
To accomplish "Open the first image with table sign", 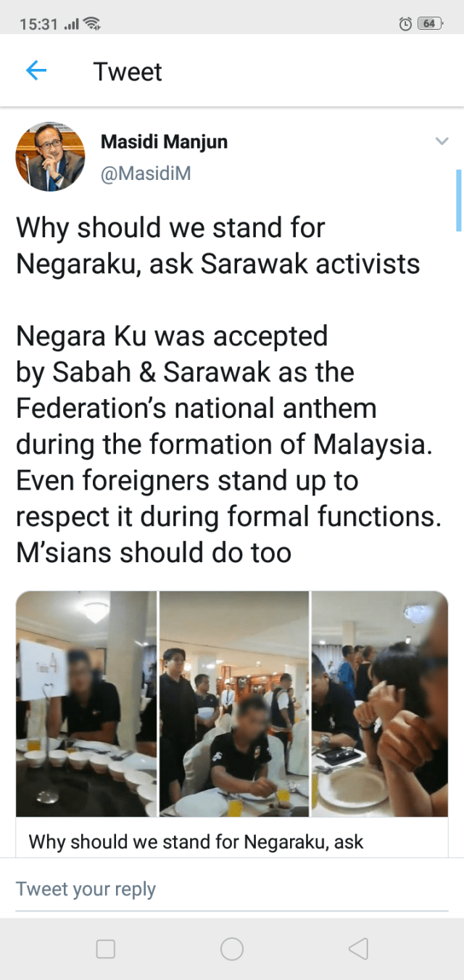I will pyautogui.click(x=86, y=704).
